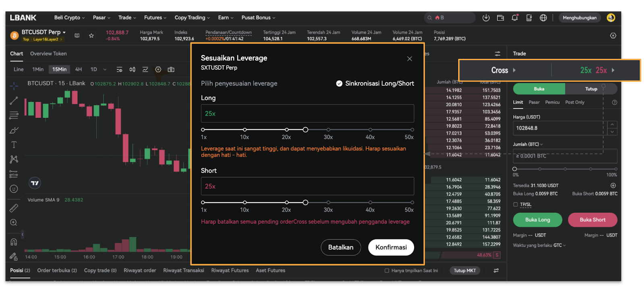Screen dimensions: 644x289
Task: Select 4H timeframe
Action: click(78, 69)
